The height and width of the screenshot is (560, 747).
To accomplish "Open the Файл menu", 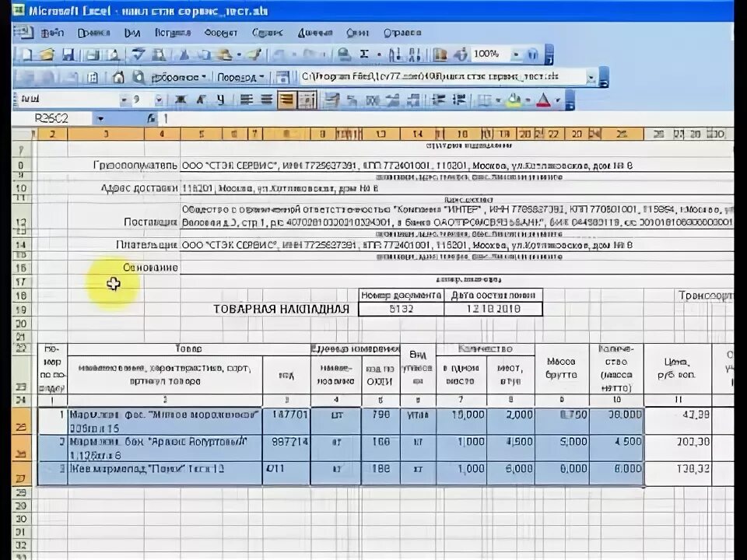I will coord(52,33).
